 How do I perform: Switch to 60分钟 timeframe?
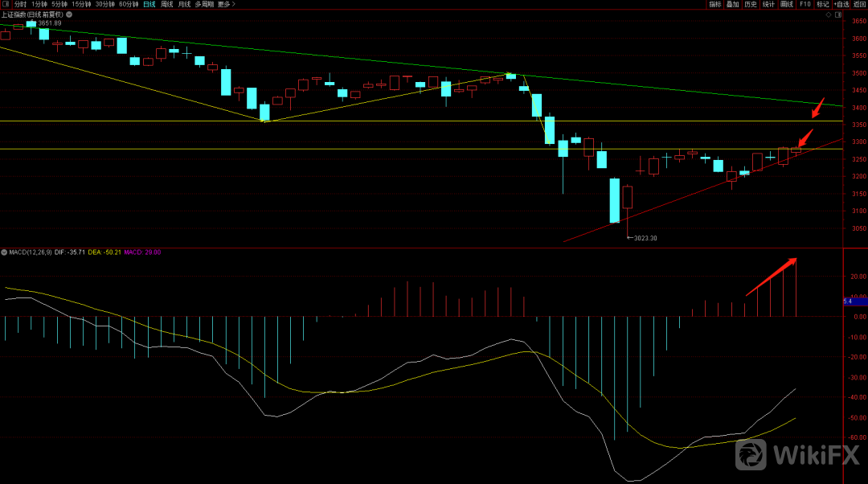(x=129, y=4)
